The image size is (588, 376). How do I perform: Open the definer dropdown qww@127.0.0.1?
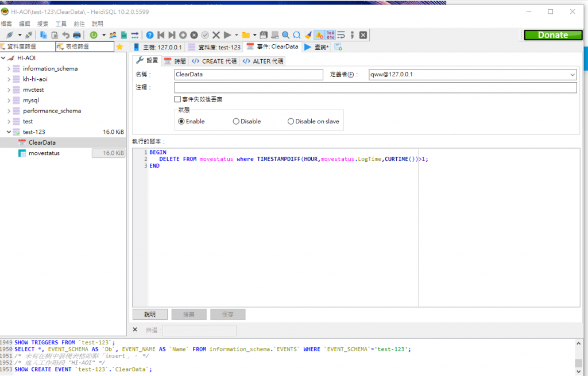(x=572, y=75)
